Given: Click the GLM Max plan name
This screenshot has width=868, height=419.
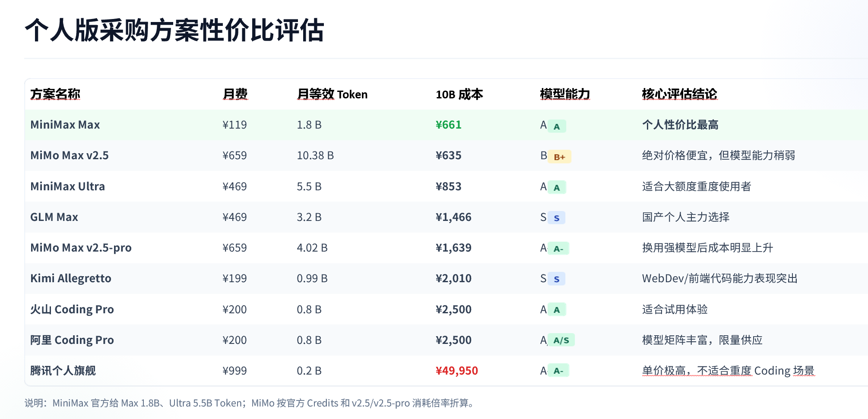Looking at the screenshot, I should coord(54,217).
